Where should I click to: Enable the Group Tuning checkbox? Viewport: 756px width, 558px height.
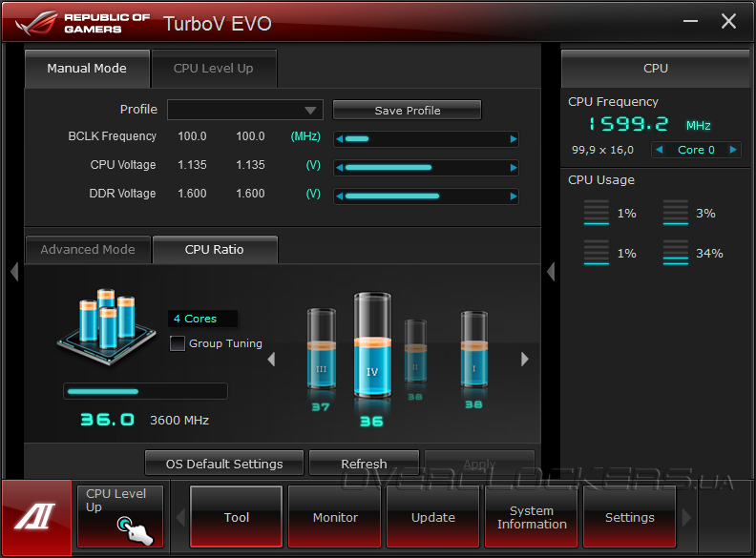pos(178,343)
